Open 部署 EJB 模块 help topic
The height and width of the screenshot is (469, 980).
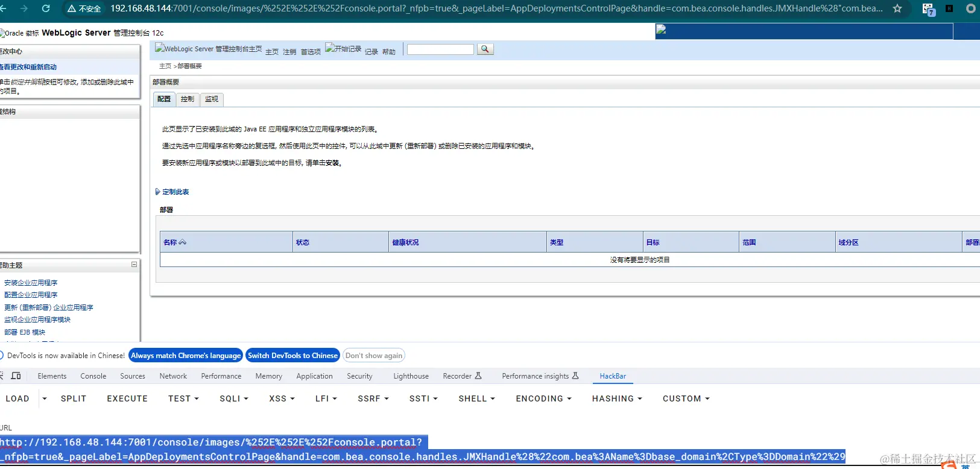pos(25,332)
